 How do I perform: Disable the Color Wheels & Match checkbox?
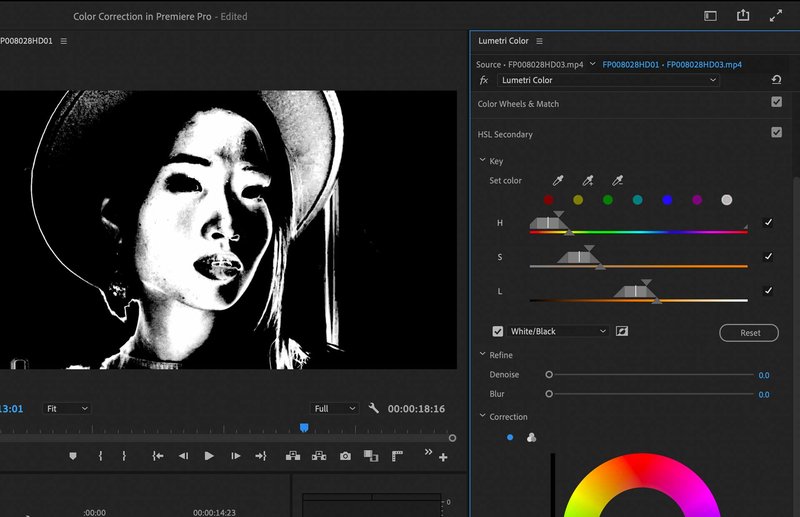point(777,102)
